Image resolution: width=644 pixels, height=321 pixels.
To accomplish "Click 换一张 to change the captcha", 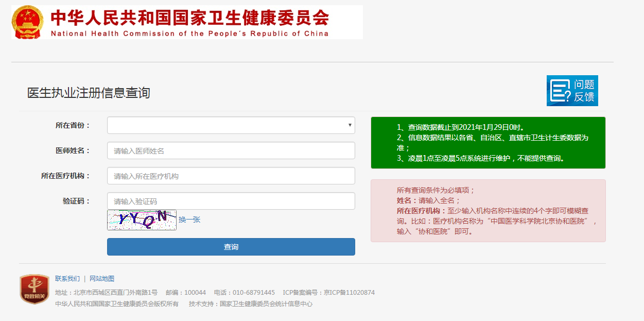I will coord(189,219).
